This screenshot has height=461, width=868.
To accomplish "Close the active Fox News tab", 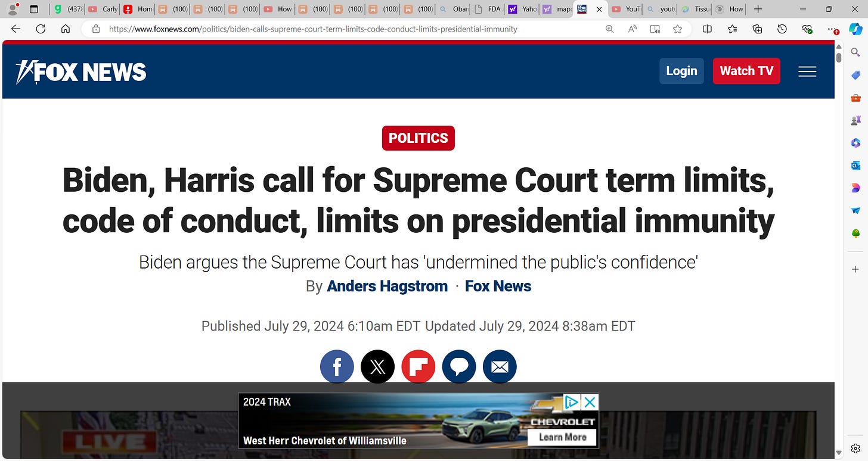I will [599, 9].
